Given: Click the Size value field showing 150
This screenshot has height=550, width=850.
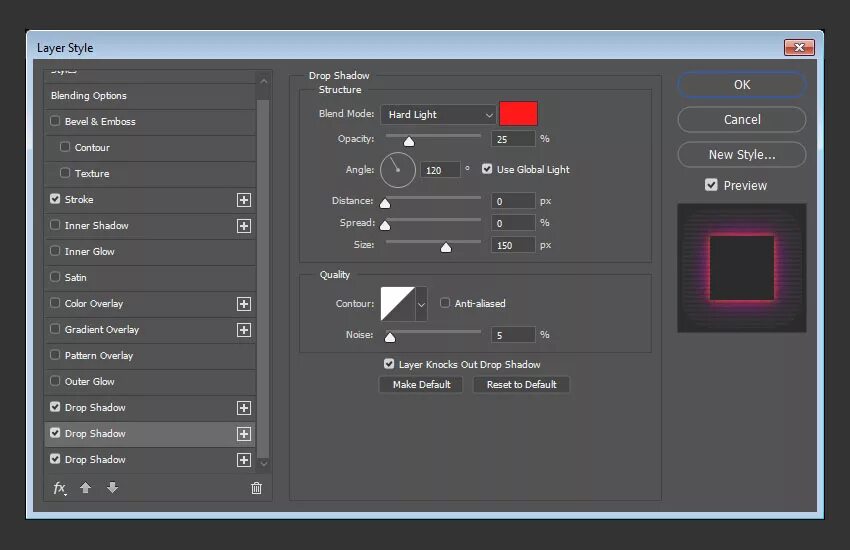Looking at the screenshot, I should (x=513, y=245).
